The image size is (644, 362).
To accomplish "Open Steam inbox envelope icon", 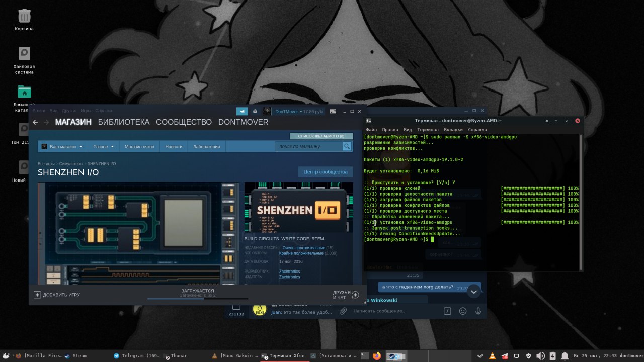I will [255, 111].
